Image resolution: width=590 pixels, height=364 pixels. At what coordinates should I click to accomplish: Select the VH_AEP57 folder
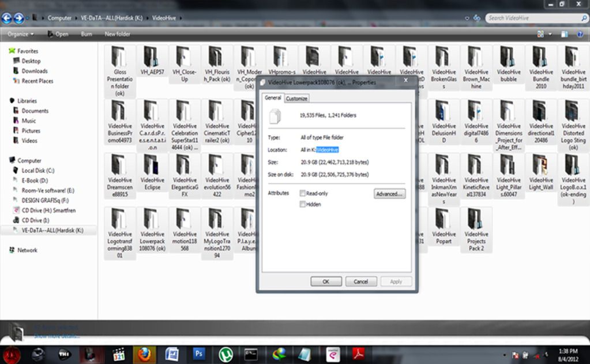[152, 60]
